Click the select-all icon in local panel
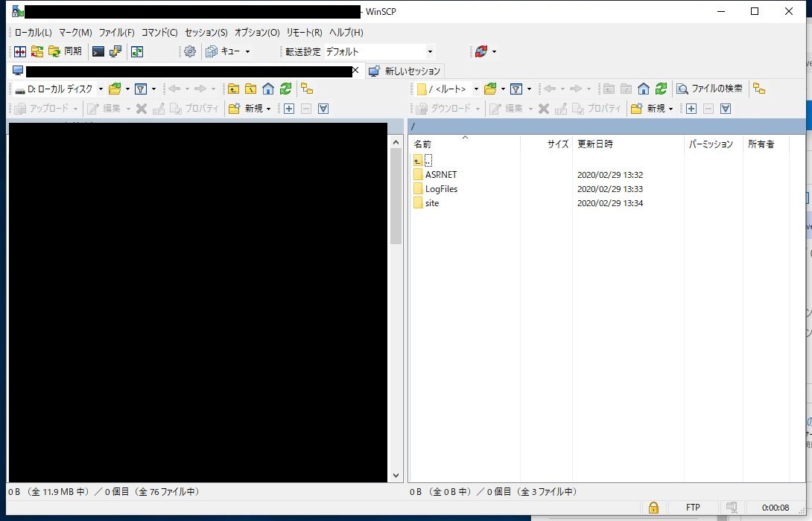 tap(323, 108)
